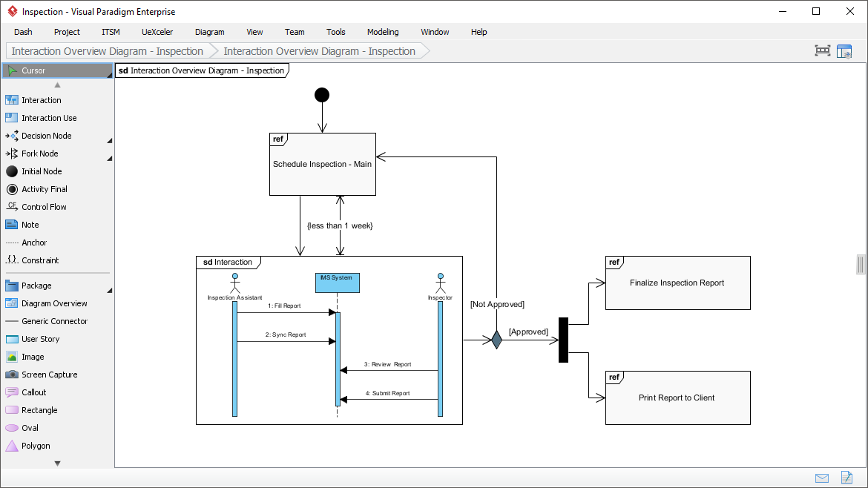Image resolution: width=868 pixels, height=488 pixels.
Task: Select the Interaction Use tool
Action: 48,118
